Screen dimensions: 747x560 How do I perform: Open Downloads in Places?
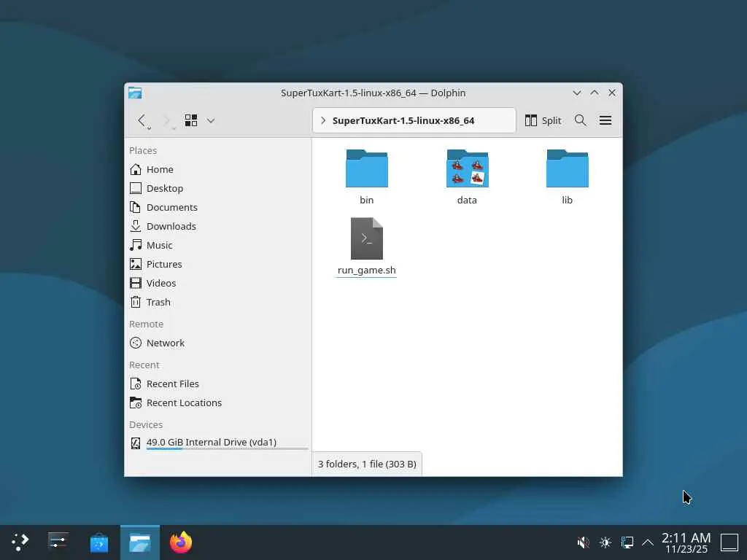[218, 227]
